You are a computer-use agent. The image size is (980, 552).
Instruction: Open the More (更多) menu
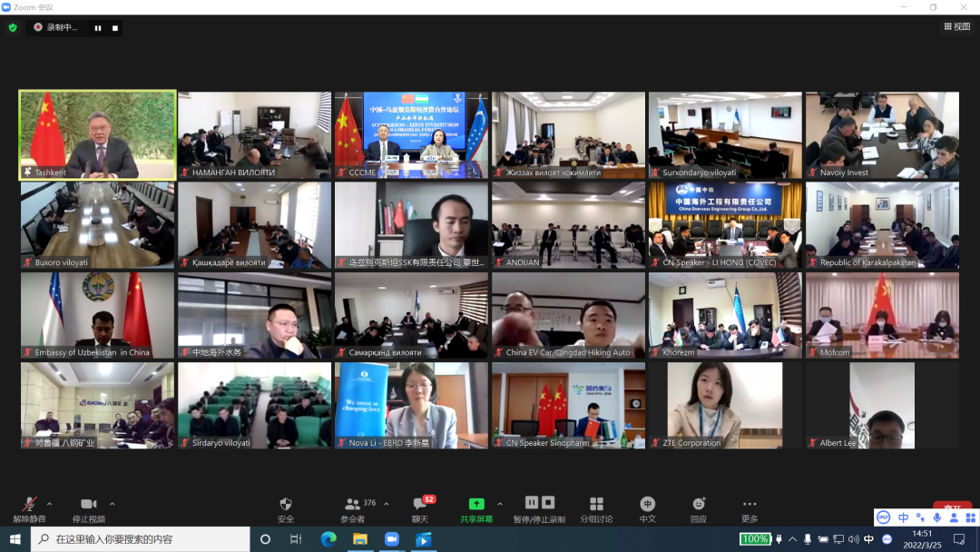pos(749,504)
